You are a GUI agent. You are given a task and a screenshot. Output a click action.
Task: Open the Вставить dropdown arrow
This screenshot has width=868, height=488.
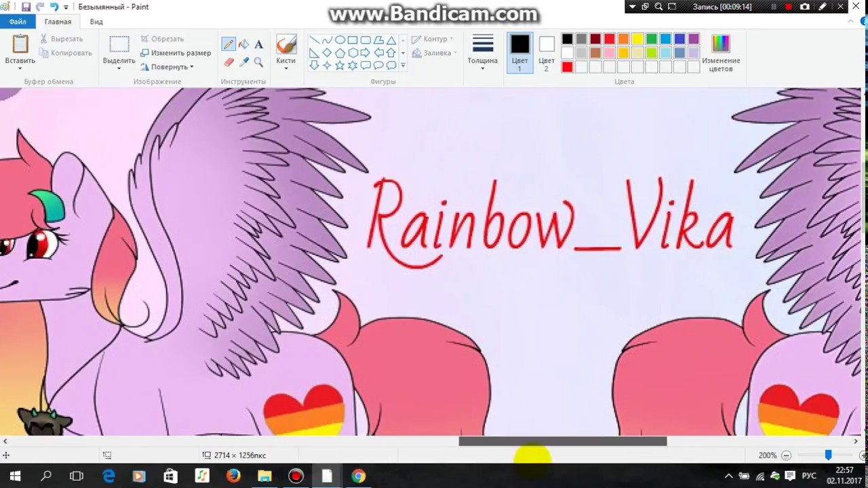[20, 68]
